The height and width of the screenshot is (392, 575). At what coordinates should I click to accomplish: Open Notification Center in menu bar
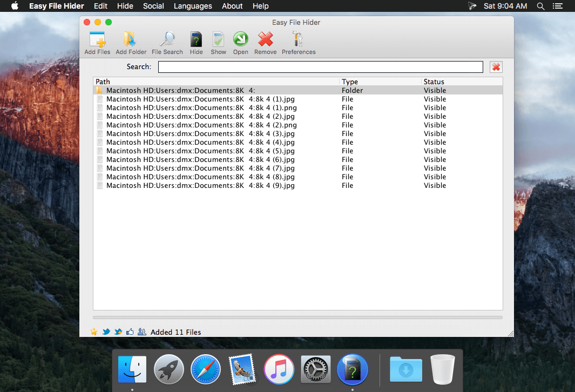coord(558,6)
